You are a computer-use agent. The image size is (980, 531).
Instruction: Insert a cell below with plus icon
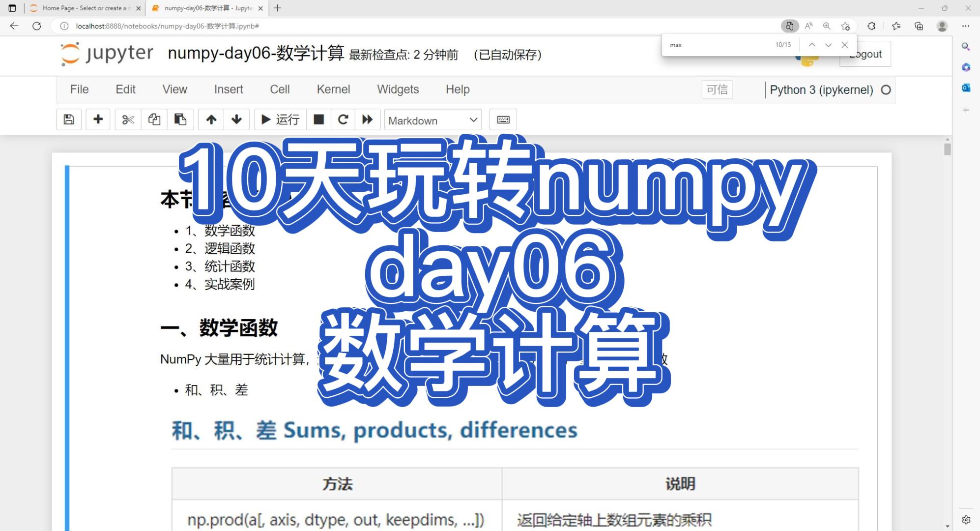(x=98, y=119)
